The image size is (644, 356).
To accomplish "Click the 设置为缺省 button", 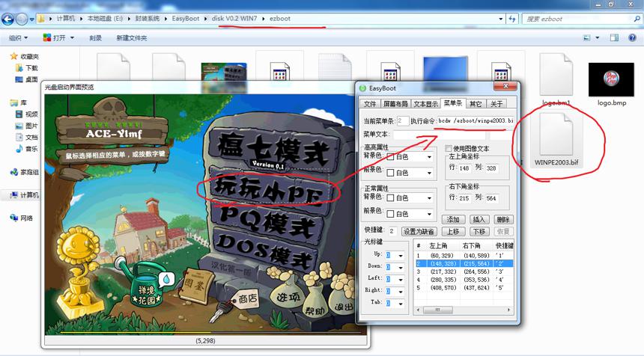I will coord(419,231).
